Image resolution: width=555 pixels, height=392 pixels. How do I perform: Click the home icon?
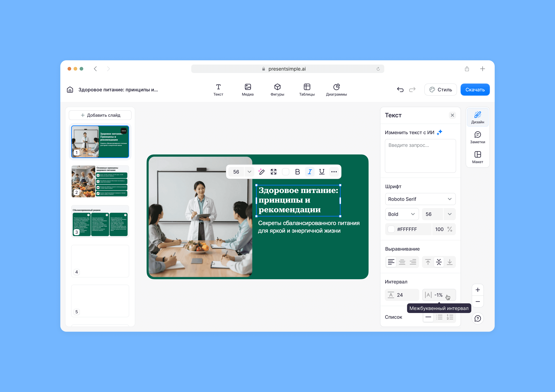[x=70, y=90]
